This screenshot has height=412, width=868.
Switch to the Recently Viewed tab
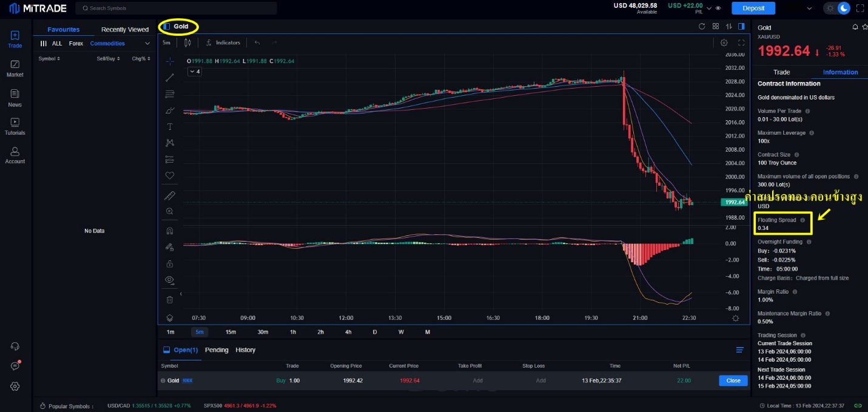pyautogui.click(x=125, y=30)
